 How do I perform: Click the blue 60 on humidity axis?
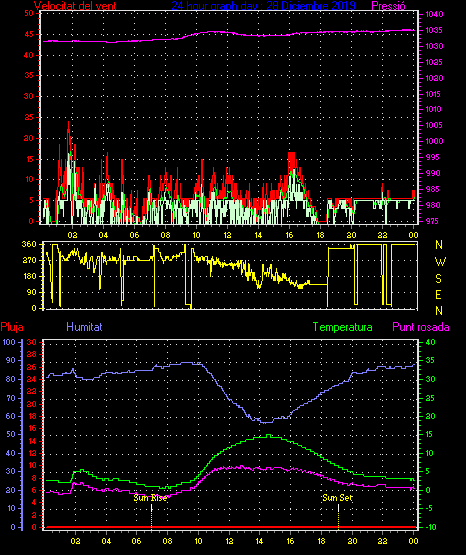click(x=11, y=416)
